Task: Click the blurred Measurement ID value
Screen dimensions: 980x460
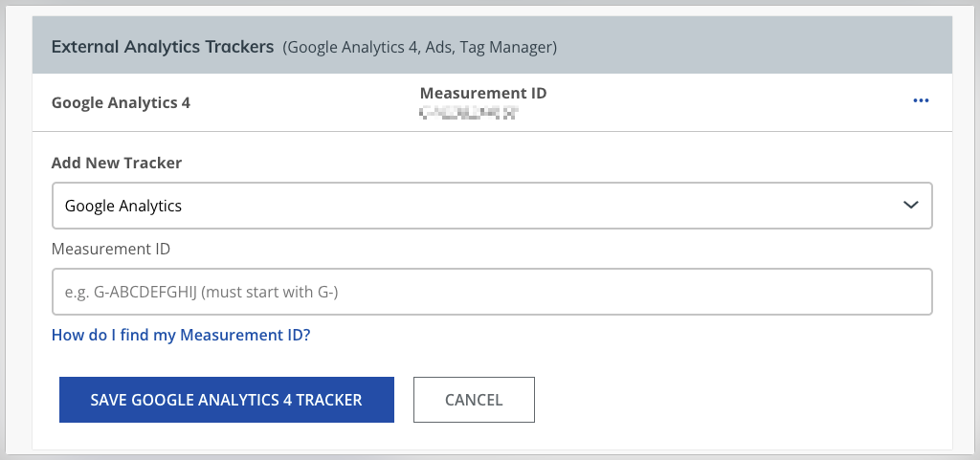Action: coord(469,113)
